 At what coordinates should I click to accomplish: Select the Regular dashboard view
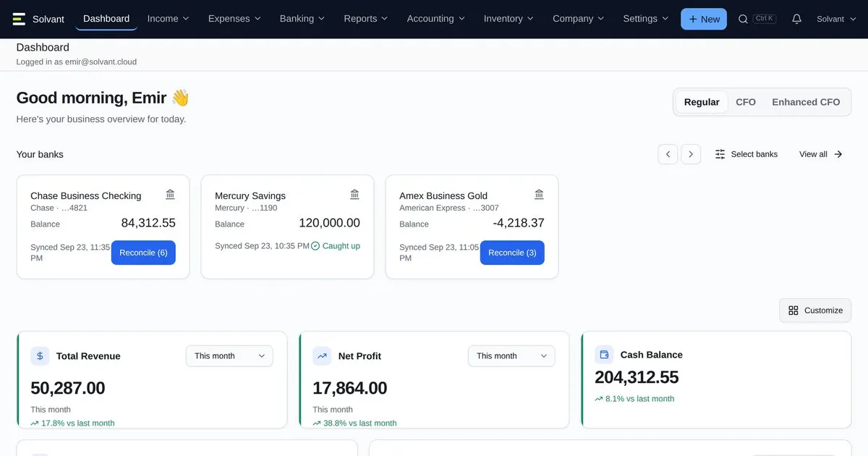point(702,102)
